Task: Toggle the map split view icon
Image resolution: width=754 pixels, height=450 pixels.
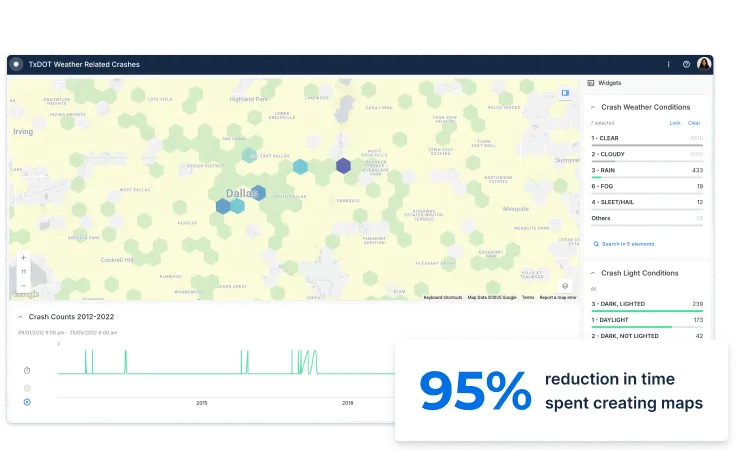Action: [x=565, y=93]
